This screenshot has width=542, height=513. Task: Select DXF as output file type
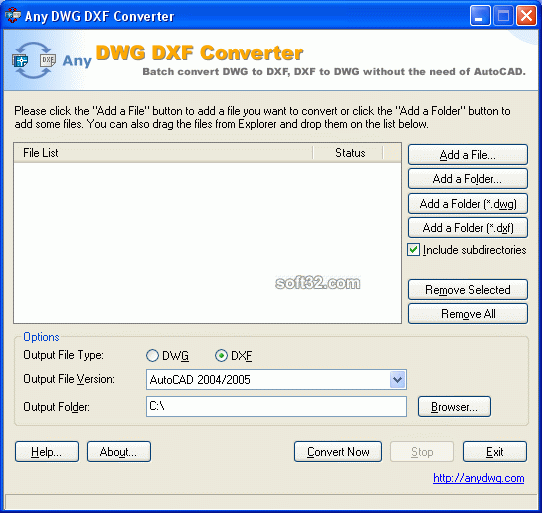tap(221, 355)
